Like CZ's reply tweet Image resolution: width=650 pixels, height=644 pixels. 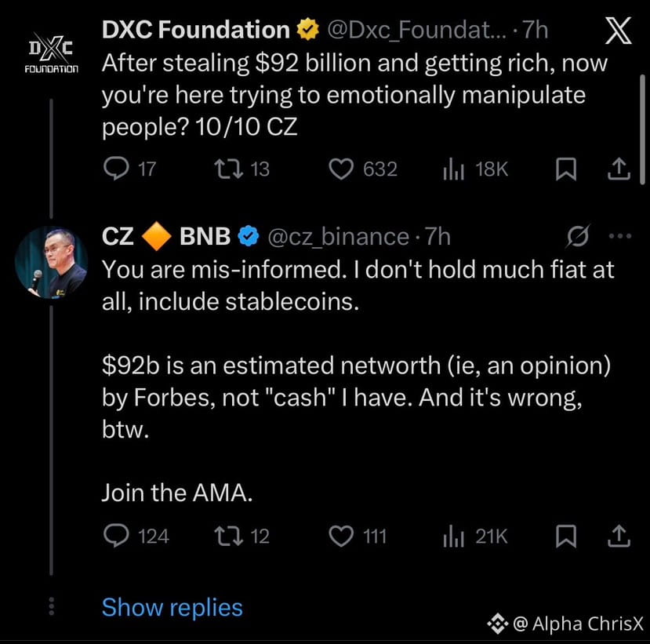click(x=341, y=536)
